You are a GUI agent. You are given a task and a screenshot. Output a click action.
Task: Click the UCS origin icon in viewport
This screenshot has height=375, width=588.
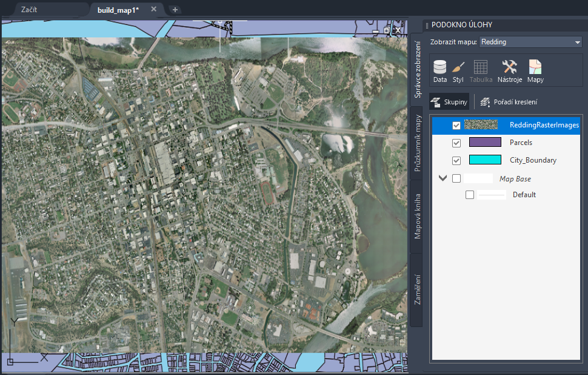pos(10,362)
